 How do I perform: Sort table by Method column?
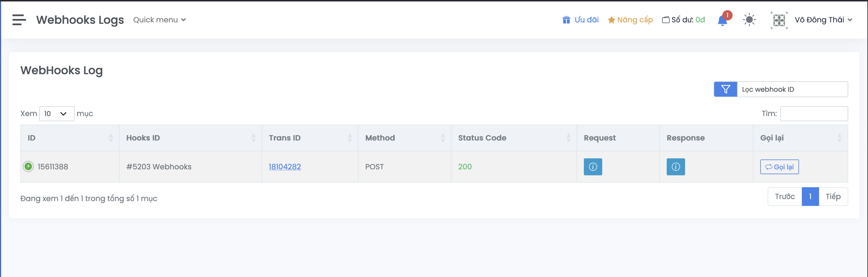point(405,138)
